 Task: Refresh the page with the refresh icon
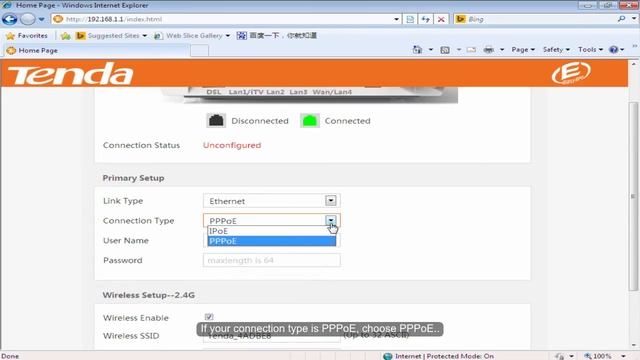pyautogui.click(x=426, y=19)
